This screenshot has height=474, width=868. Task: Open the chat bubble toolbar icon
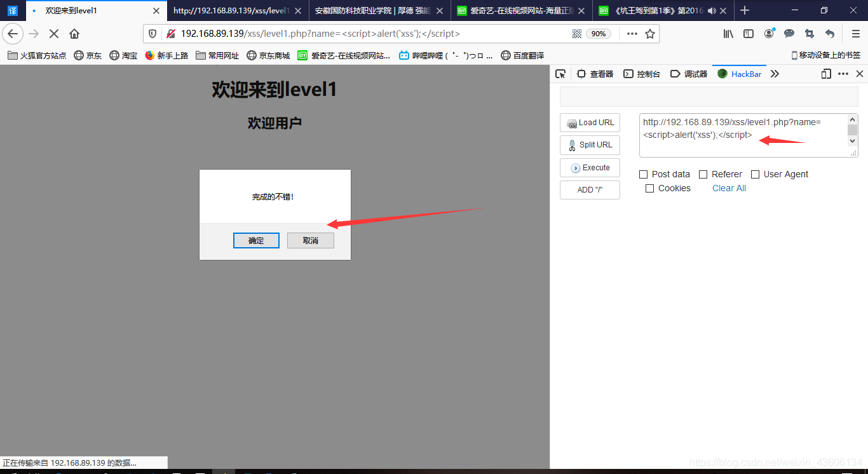click(789, 34)
